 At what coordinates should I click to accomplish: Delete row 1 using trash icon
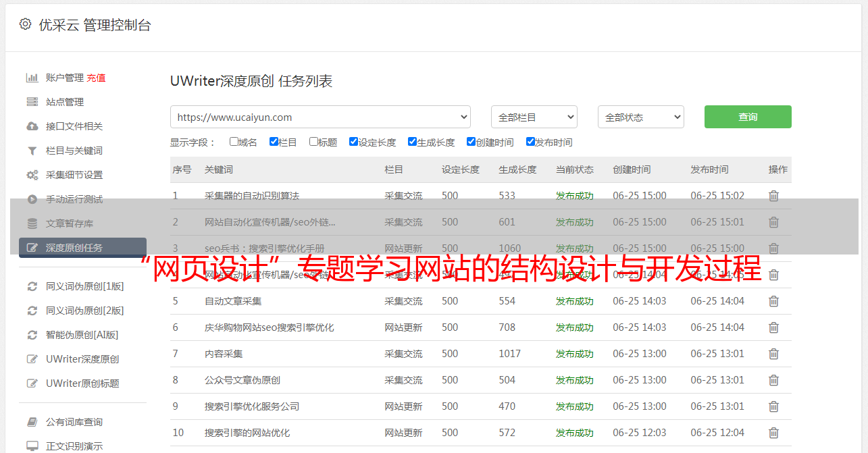[773, 196]
